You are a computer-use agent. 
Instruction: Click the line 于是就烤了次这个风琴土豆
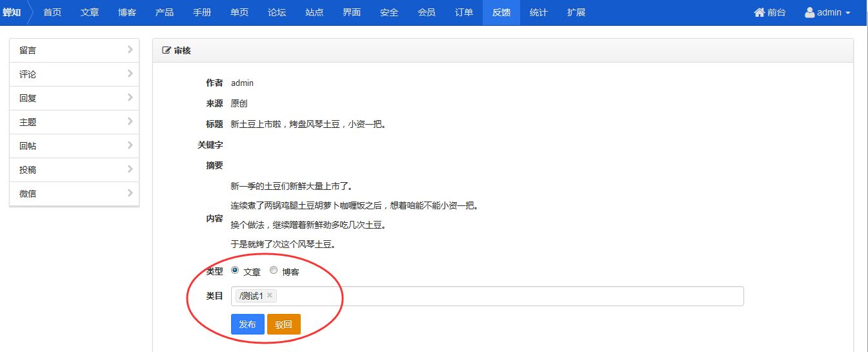tap(283, 245)
